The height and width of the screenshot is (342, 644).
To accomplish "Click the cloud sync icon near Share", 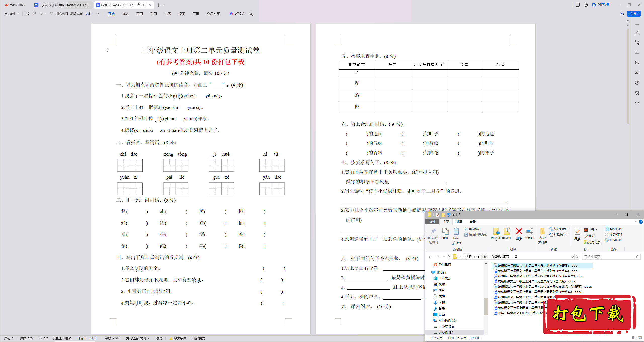I will click(622, 14).
